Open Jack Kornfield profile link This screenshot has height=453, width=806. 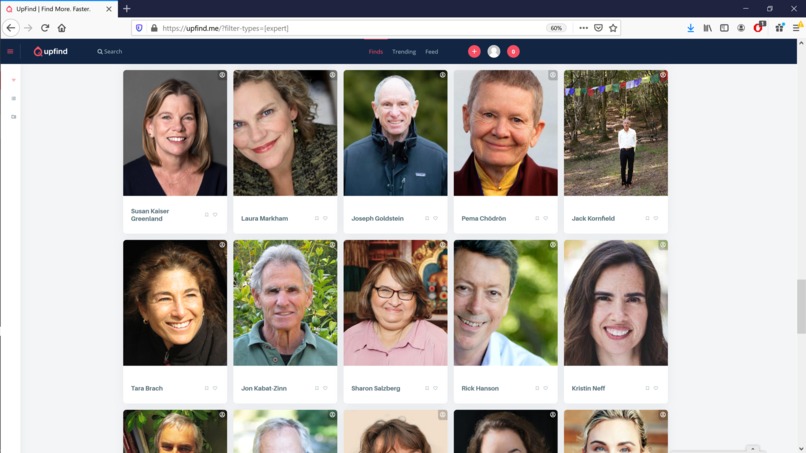[593, 218]
